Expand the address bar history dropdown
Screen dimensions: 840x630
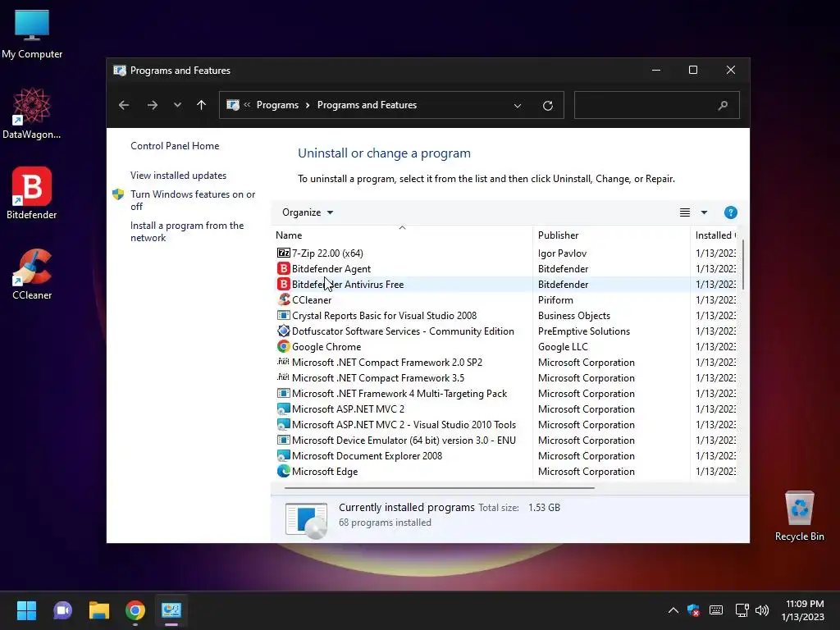(518, 106)
